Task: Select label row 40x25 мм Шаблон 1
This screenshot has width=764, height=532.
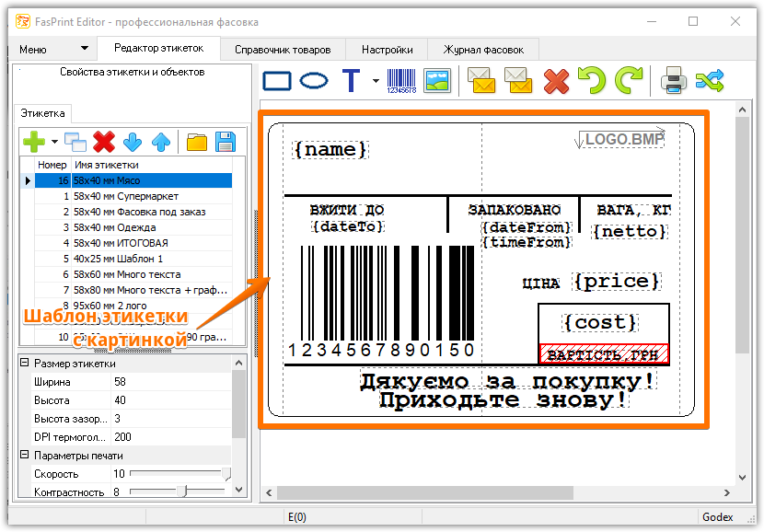Action: [133, 259]
